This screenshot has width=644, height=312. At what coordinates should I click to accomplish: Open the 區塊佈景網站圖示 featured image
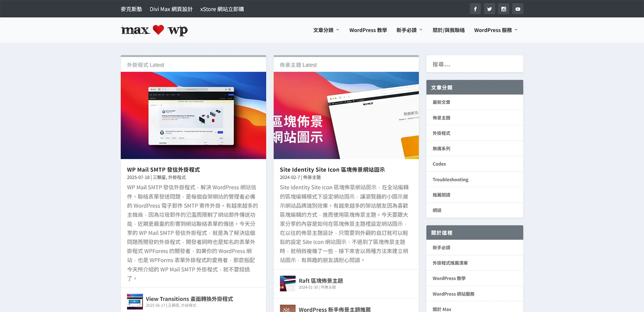click(x=346, y=115)
